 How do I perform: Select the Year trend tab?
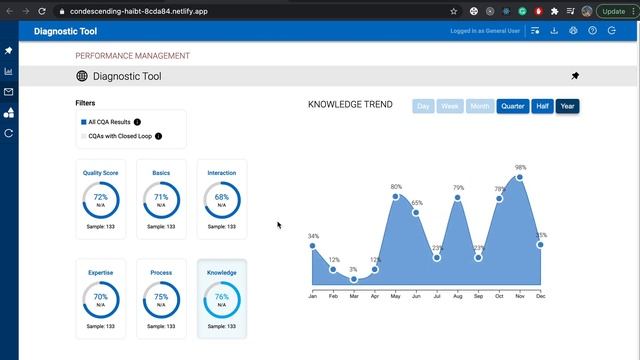coord(567,106)
